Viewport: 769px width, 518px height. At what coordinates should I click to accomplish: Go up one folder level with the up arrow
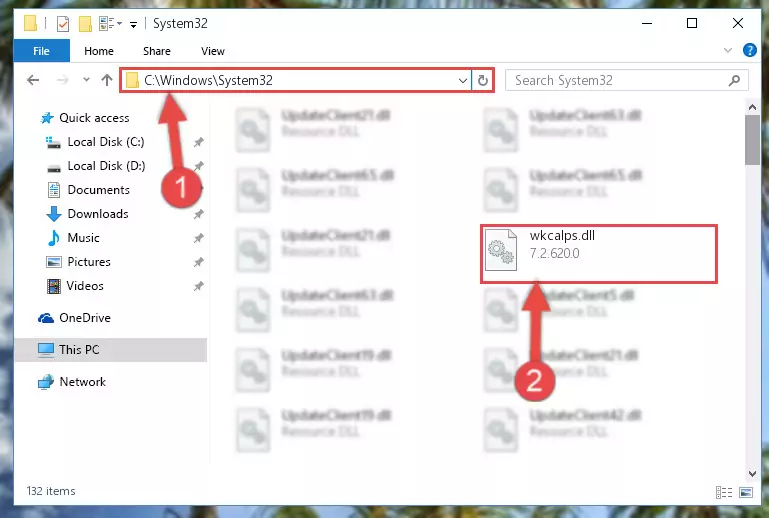click(x=107, y=80)
